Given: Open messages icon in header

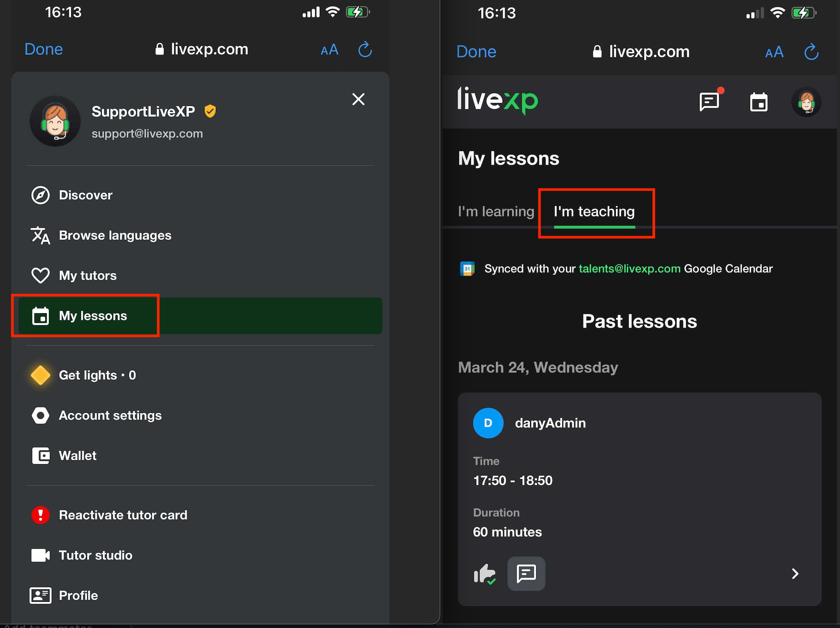Looking at the screenshot, I should 709,102.
